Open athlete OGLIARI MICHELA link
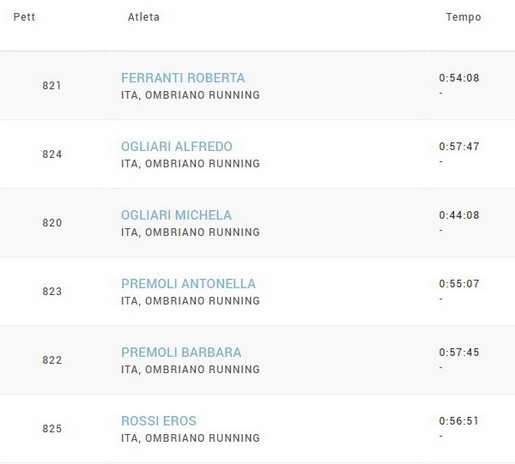Viewport: 515px width, 464px height. tap(176, 215)
